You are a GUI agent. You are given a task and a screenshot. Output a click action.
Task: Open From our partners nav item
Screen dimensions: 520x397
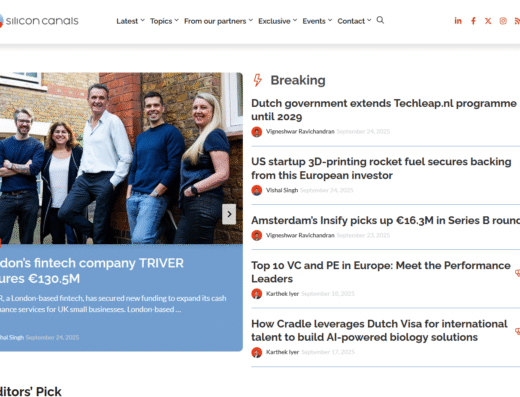[215, 21]
